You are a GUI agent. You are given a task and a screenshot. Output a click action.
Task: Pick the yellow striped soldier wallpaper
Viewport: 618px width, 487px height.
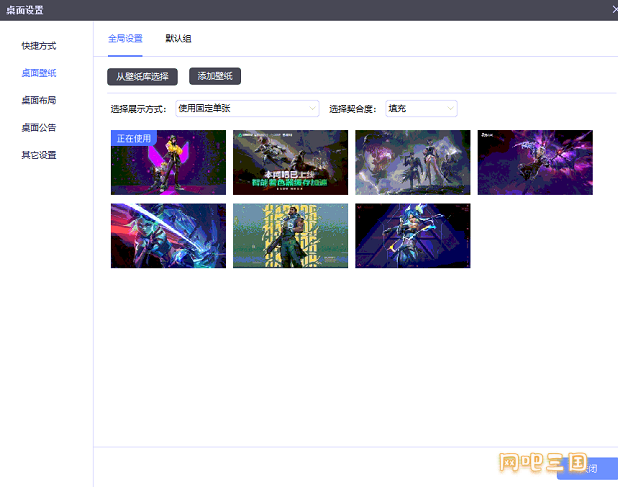(290, 236)
